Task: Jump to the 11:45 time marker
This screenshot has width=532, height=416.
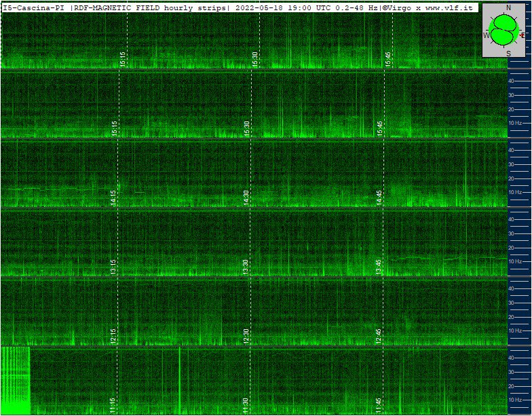Action: [x=379, y=405]
